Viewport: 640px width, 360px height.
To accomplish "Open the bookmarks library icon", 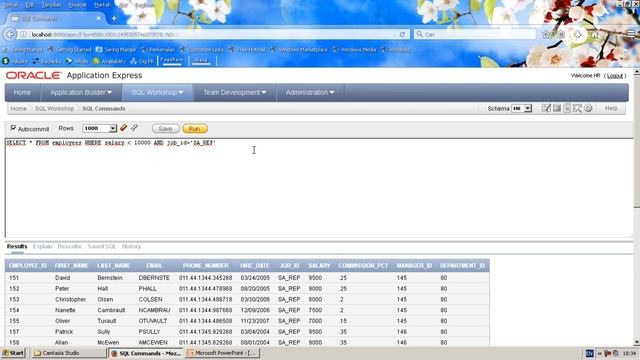I will pos(562,35).
